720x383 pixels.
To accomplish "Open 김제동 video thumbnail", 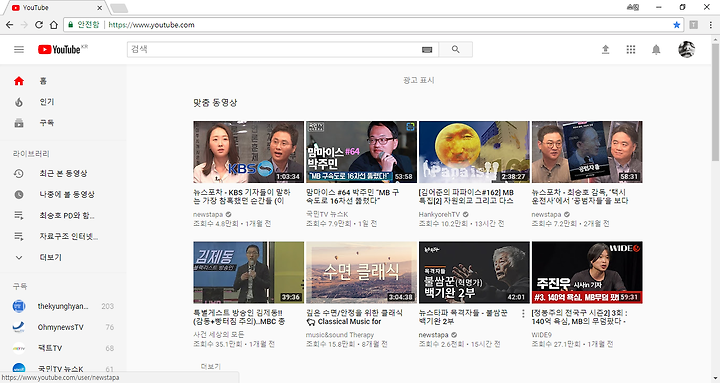I will [248, 272].
